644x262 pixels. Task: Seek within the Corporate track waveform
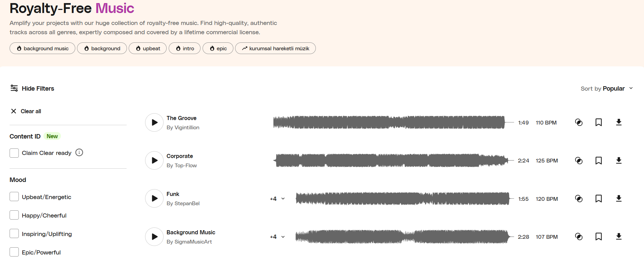point(390,160)
